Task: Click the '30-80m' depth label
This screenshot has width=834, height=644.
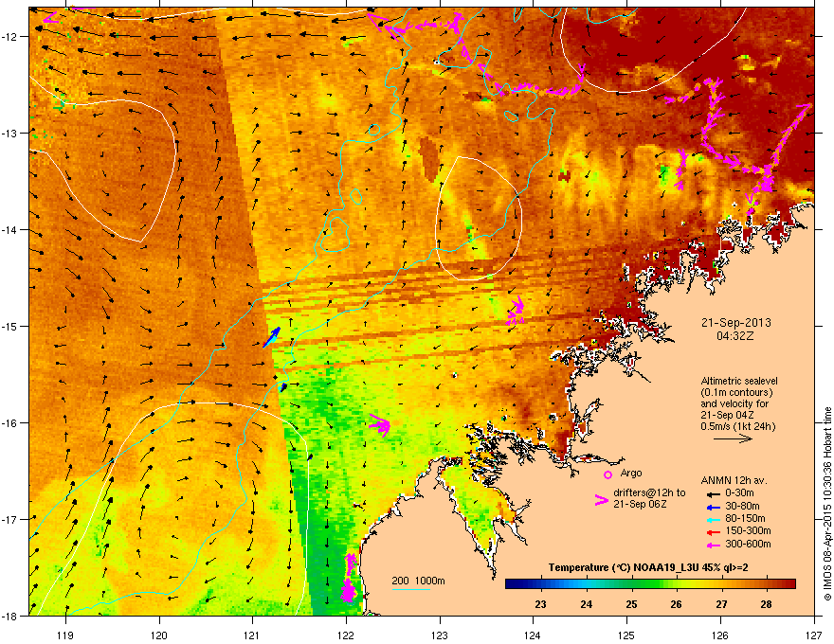Action: [x=742, y=506]
